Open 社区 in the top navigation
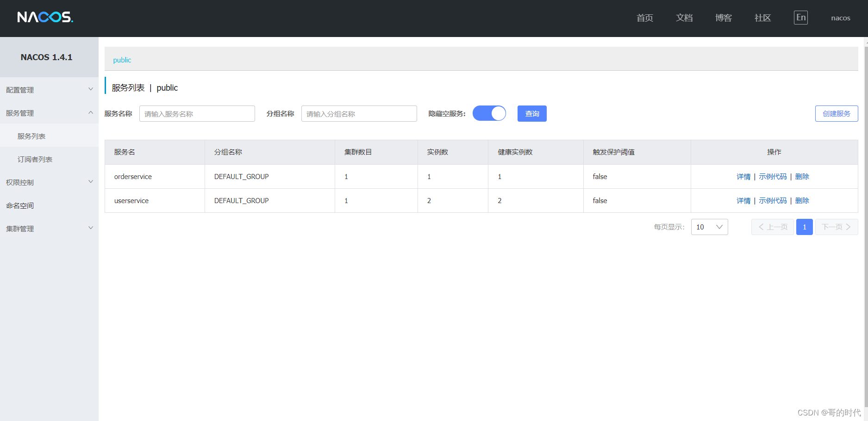Screen dimensions: 868x421 click(763, 18)
